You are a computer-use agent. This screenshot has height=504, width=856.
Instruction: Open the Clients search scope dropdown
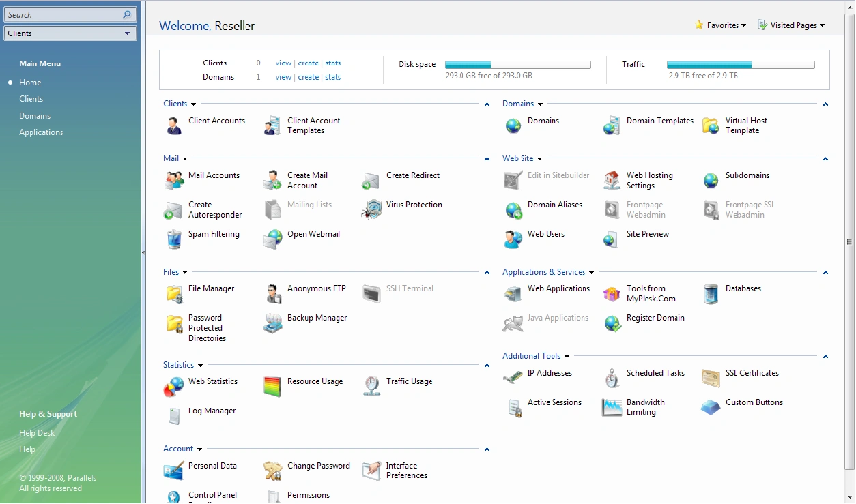tap(70, 33)
